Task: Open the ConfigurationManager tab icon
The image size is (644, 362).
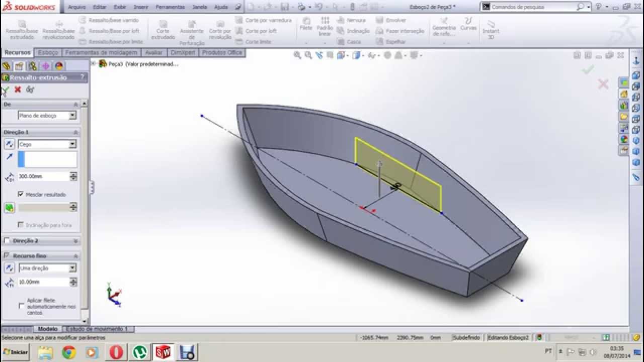Action: pos(33,66)
